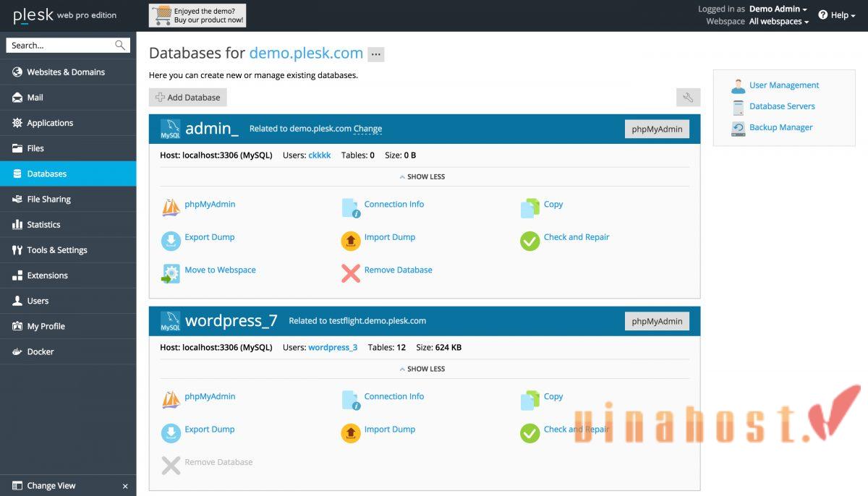Click the Connection Info icon for admin_

pos(351,208)
